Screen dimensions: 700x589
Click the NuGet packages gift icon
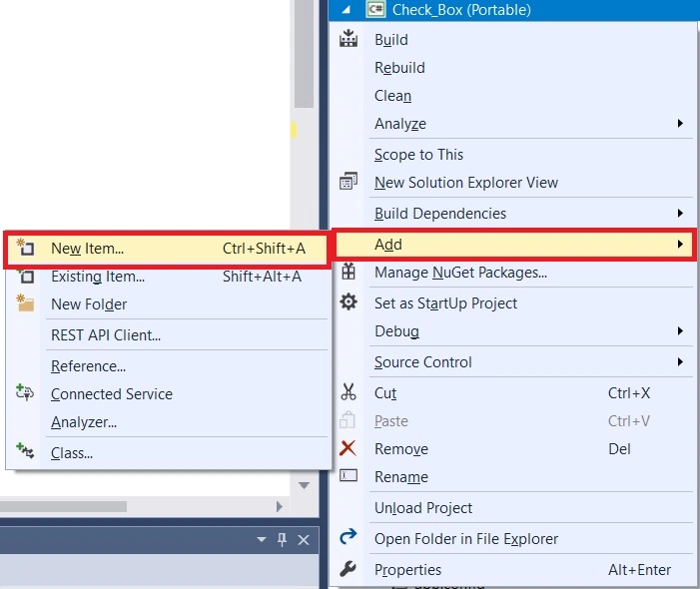pos(349,272)
